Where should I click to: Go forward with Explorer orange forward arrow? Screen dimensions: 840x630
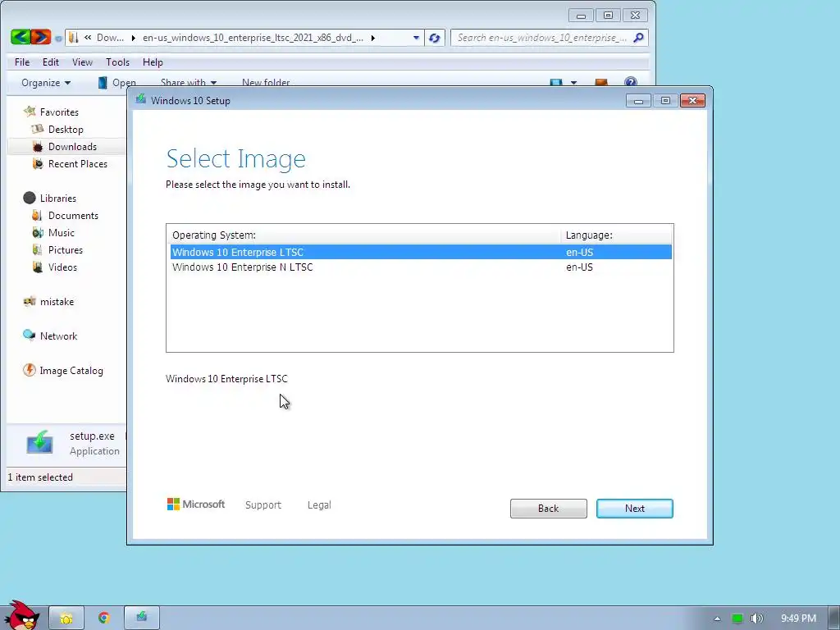[41, 37]
